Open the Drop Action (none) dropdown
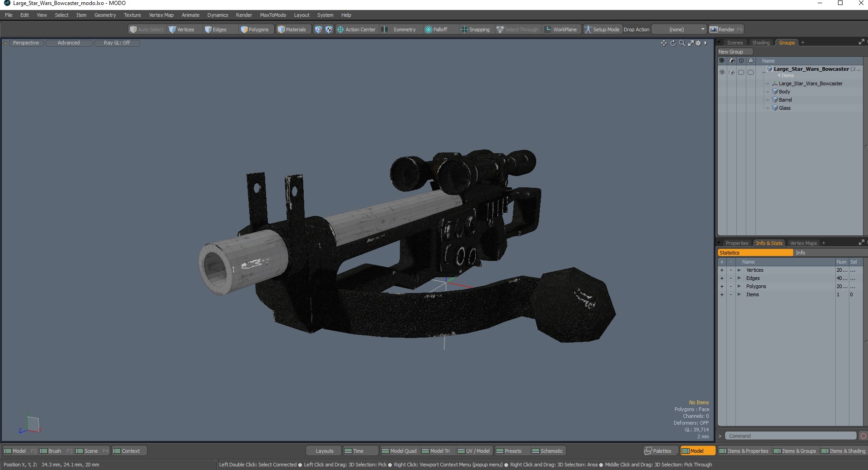This screenshot has height=470, width=868. point(679,29)
